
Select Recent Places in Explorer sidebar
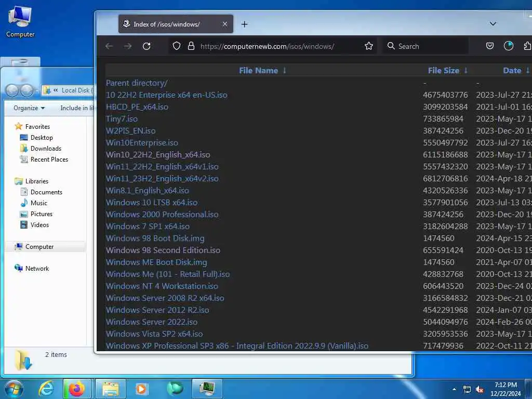tap(44, 159)
